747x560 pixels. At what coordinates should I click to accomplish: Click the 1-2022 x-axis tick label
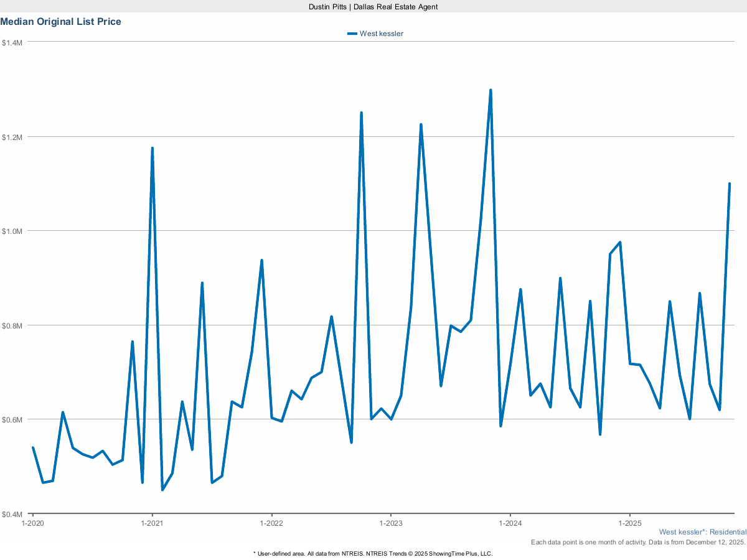point(271,523)
